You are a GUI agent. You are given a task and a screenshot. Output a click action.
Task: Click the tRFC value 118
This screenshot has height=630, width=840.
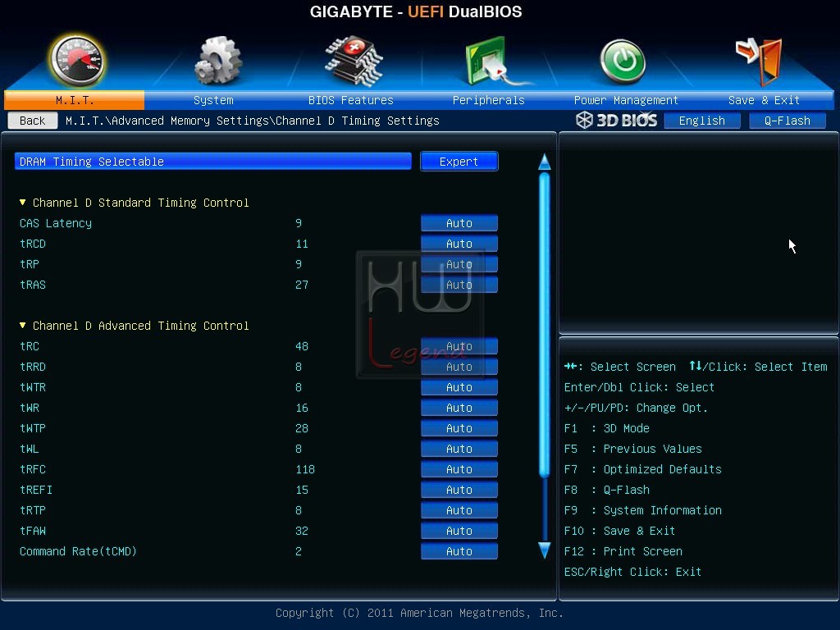[x=305, y=469]
